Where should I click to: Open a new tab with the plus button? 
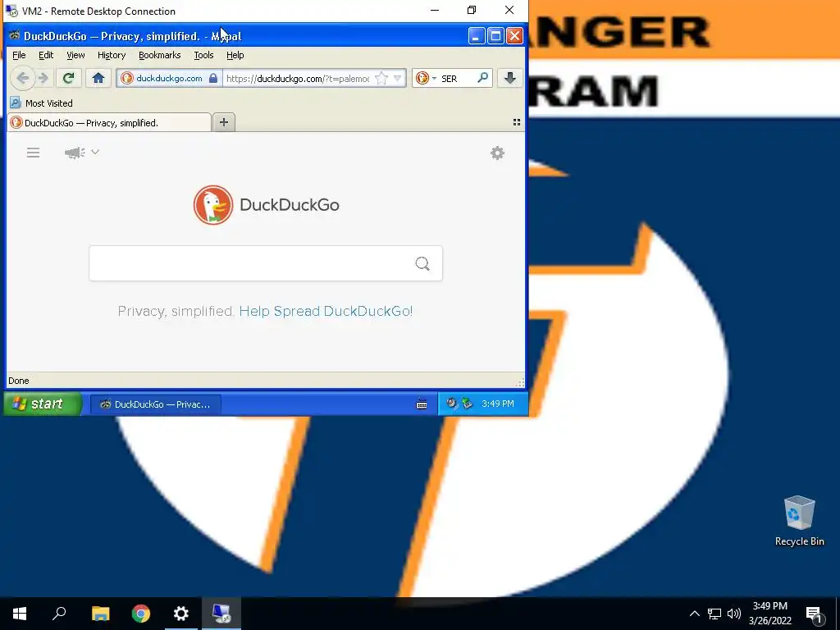224,123
